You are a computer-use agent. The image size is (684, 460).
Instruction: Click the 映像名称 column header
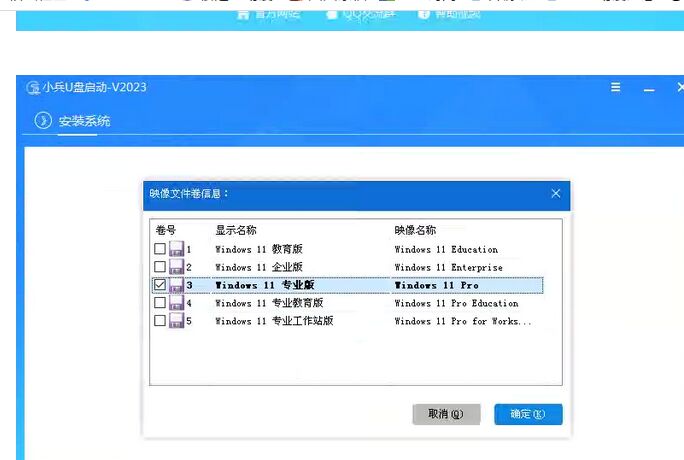point(415,230)
